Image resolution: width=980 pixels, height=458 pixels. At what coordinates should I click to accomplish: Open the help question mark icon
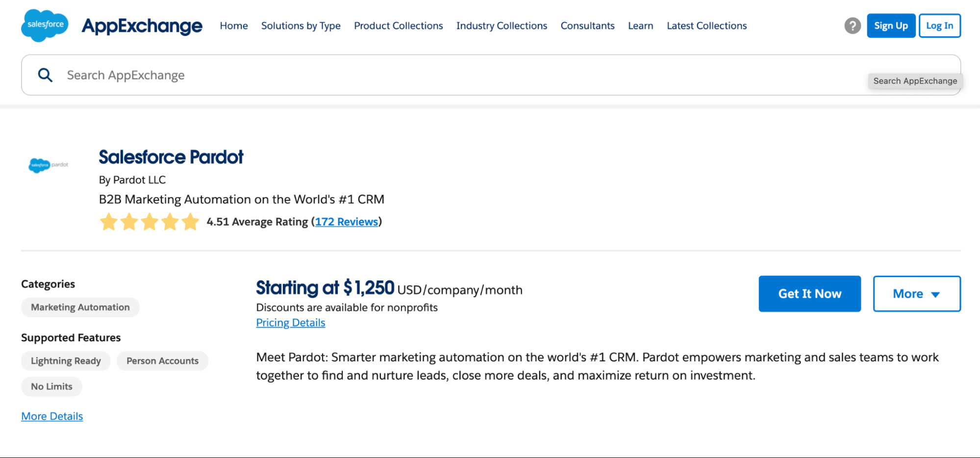(853, 25)
